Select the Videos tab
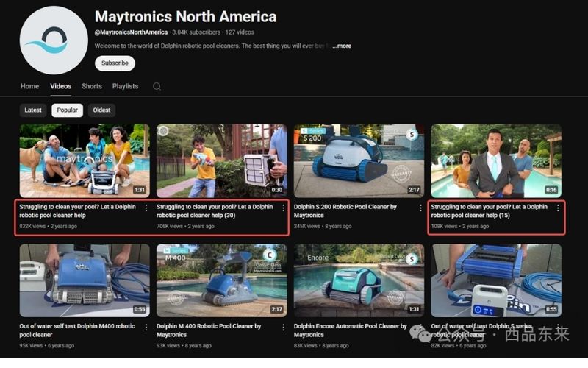The width and height of the screenshot is (588, 368). pos(61,86)
